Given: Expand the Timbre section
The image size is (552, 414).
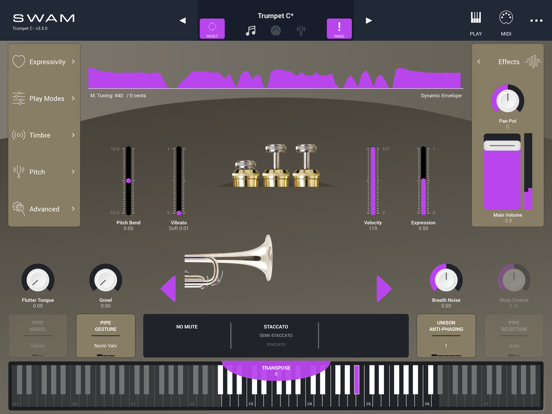Looking at the screenshot, I should (x=44, y=135).
